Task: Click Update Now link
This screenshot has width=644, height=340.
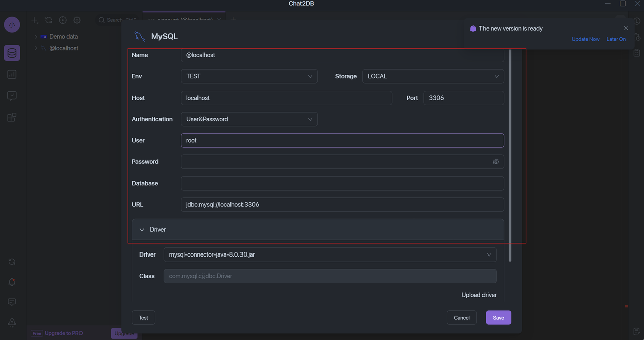Action: click(586, 39)
